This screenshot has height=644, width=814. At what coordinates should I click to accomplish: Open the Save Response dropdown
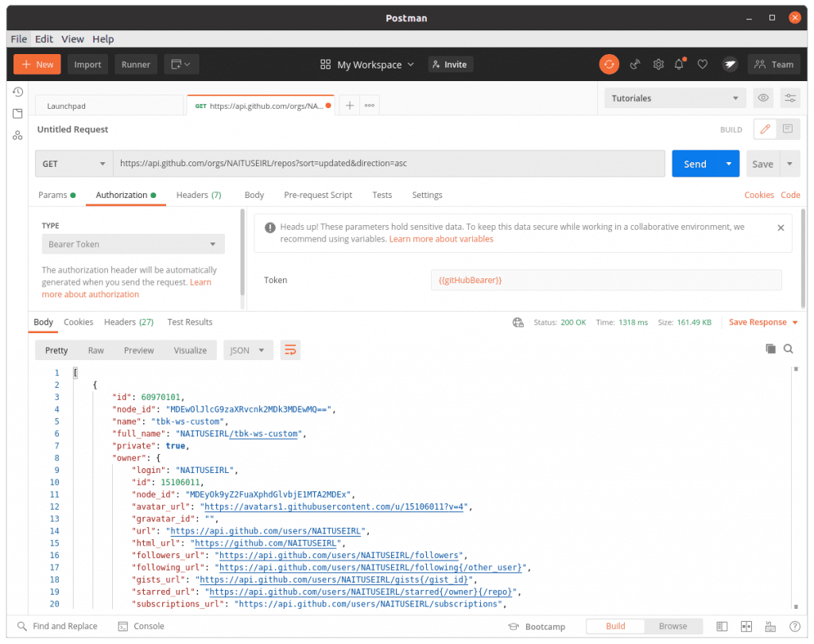[763, 323]
